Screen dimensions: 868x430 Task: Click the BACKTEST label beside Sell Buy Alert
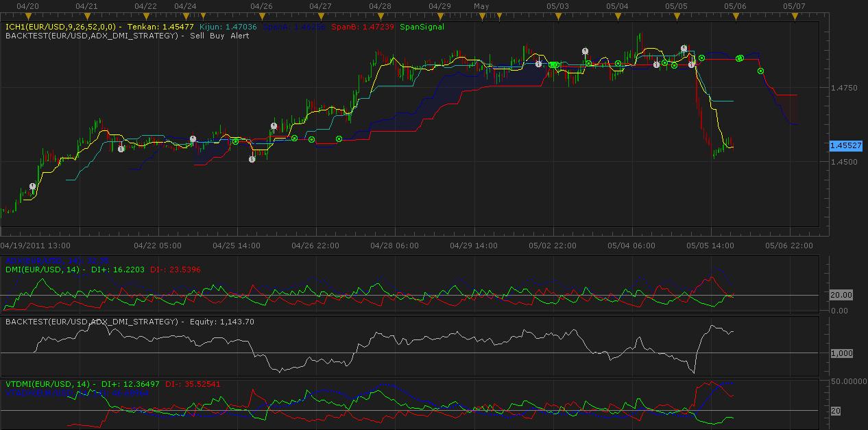(x=93, y=36)
